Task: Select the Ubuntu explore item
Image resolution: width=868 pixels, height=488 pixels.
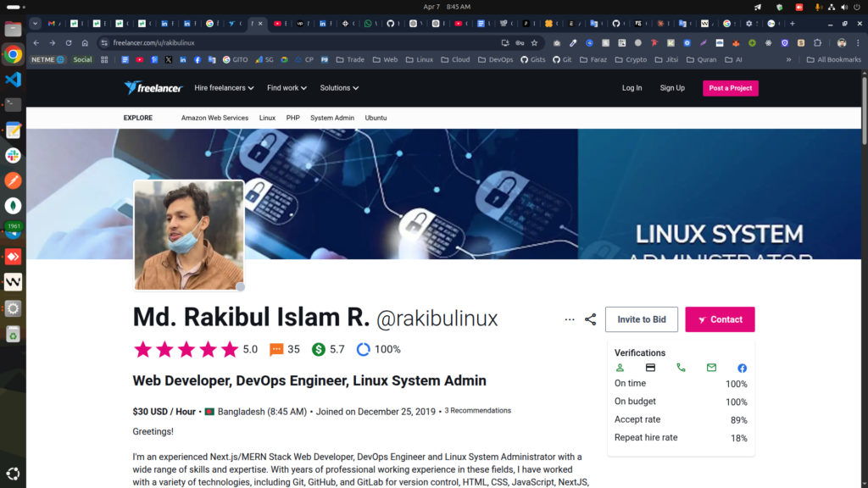Action: (376, 118)
